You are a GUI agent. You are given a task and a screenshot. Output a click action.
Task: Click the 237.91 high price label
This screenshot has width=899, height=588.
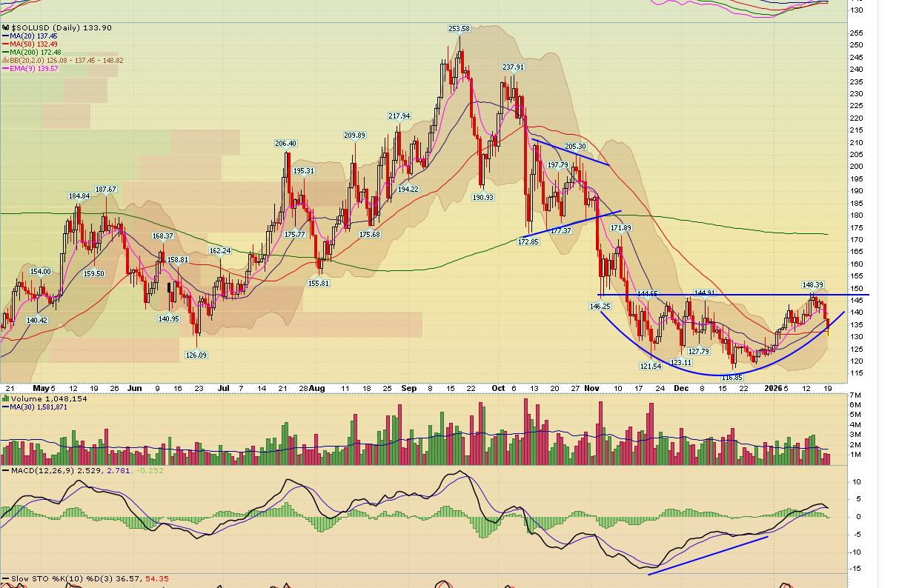513,67
